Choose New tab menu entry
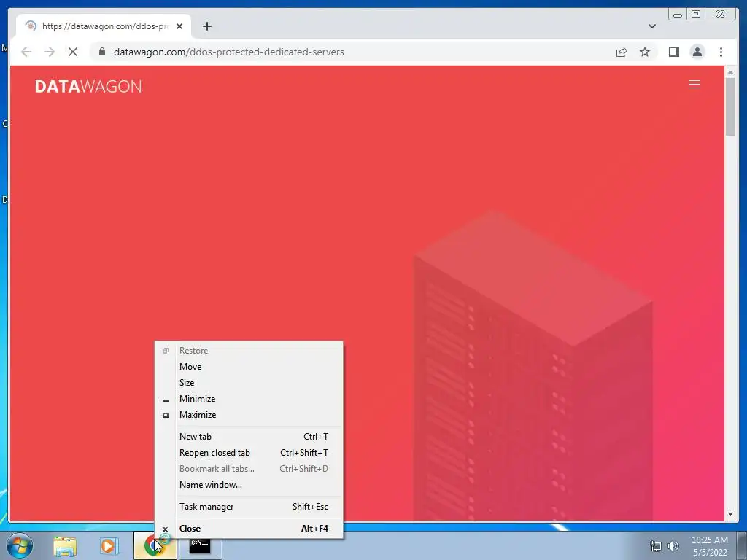 tap(249, 437)
